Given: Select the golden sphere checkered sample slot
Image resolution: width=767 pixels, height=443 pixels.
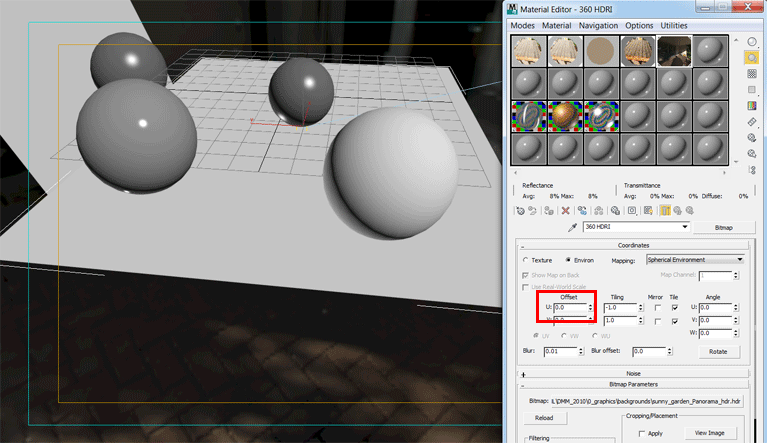Looking at the screenshot, I should point(564,116).
